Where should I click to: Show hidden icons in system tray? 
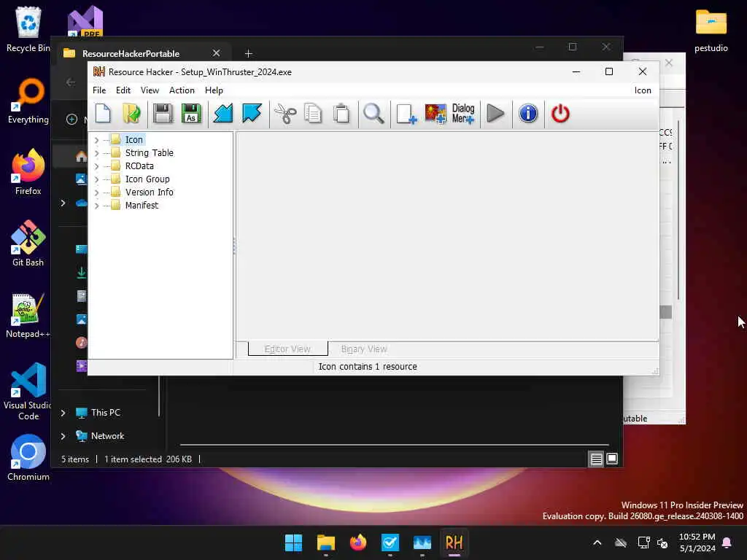[597, 542]
